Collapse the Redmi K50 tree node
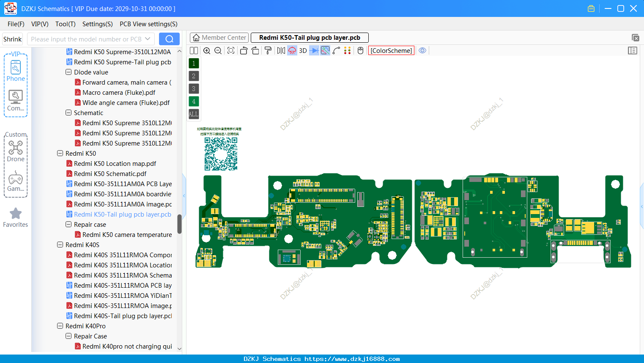This screenshot has width=644, height=363. 60,154
